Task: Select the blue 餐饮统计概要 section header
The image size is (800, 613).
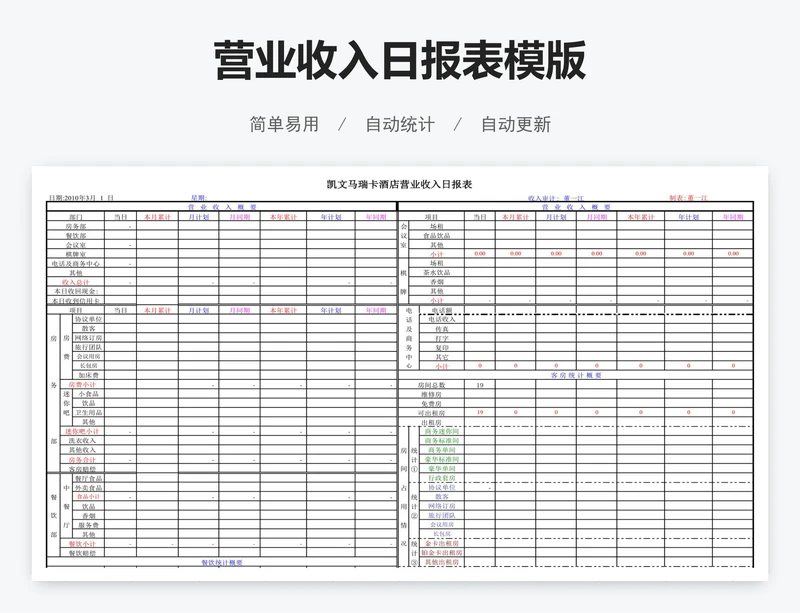Action: coord(222,562)
